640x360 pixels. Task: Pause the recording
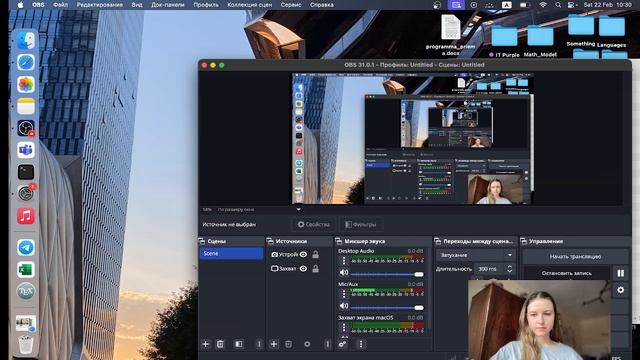620,273
